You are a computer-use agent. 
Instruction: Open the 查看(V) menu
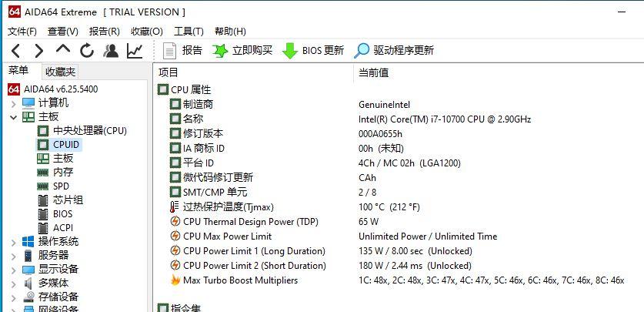click(63, 32)
